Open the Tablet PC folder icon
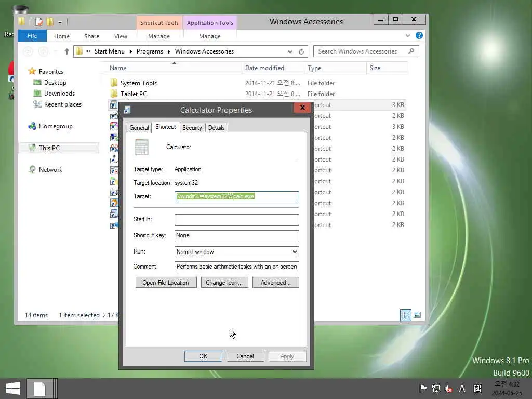 tap(114, 94)
